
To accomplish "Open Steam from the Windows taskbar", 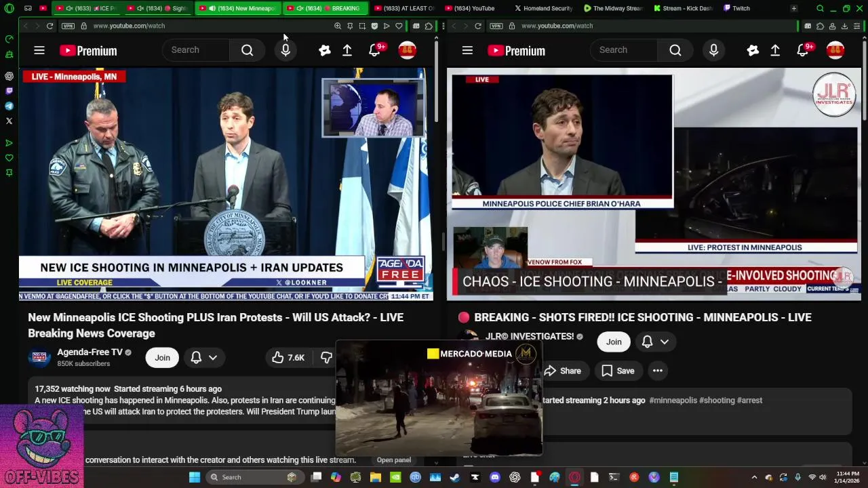I will pyautogui.click(x=455, y=477).
